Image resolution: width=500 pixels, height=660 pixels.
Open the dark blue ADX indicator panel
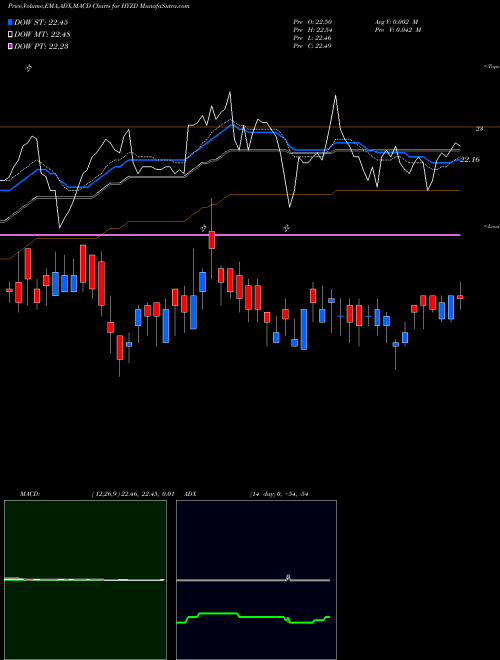pyautogui.click(x=256, y=580)
